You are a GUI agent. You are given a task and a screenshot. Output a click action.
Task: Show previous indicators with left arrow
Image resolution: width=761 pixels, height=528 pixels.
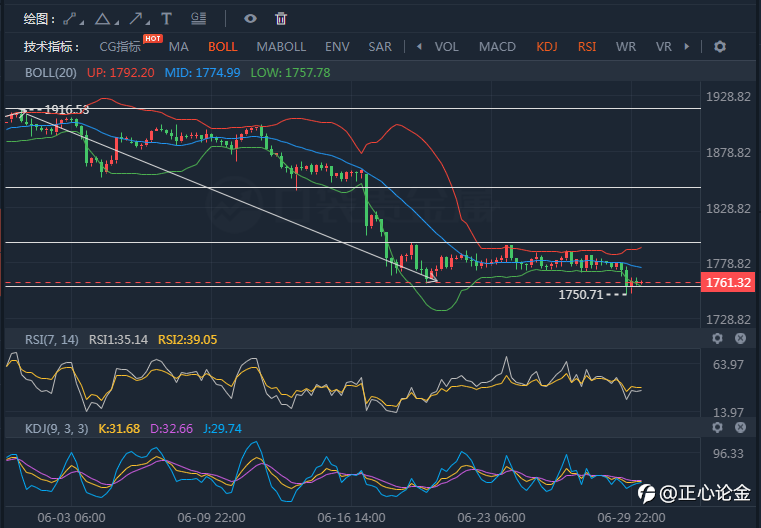[x=419, y=47]
